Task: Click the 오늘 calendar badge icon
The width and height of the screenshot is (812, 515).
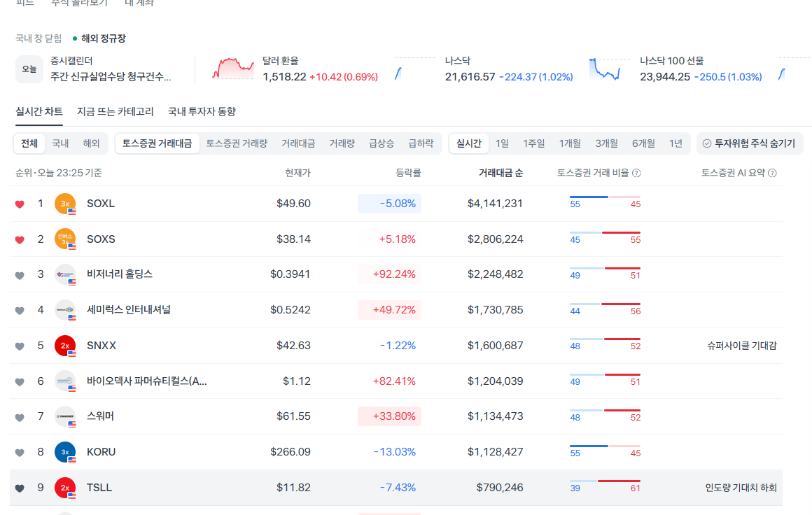Action: (x=29, y=69)
